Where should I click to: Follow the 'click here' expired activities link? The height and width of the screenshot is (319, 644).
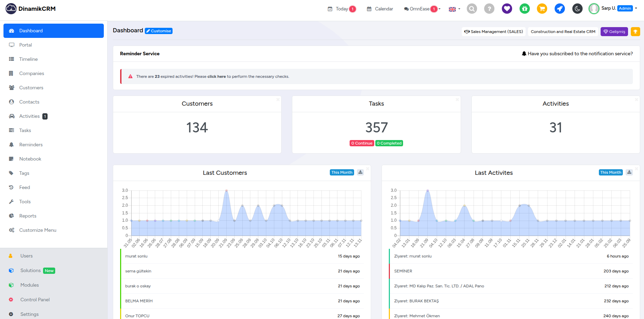216,76
